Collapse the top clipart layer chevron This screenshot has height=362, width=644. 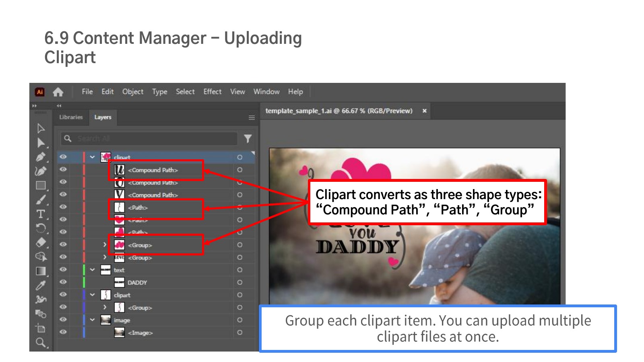tap(92, 157)
